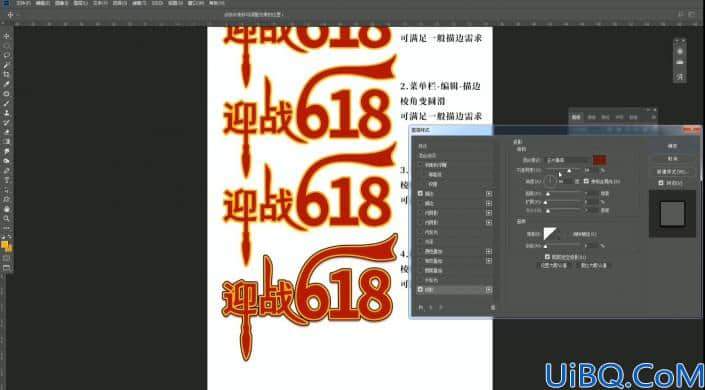The image size is (705, 390).
Task: Select the Move tool in toolbar
Action: tap(7, 36)
